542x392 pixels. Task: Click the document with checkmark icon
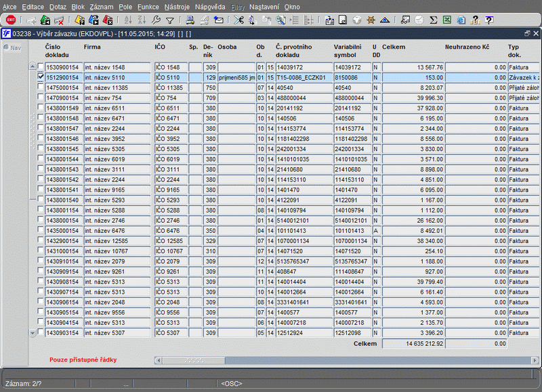[x=343, y=20]
